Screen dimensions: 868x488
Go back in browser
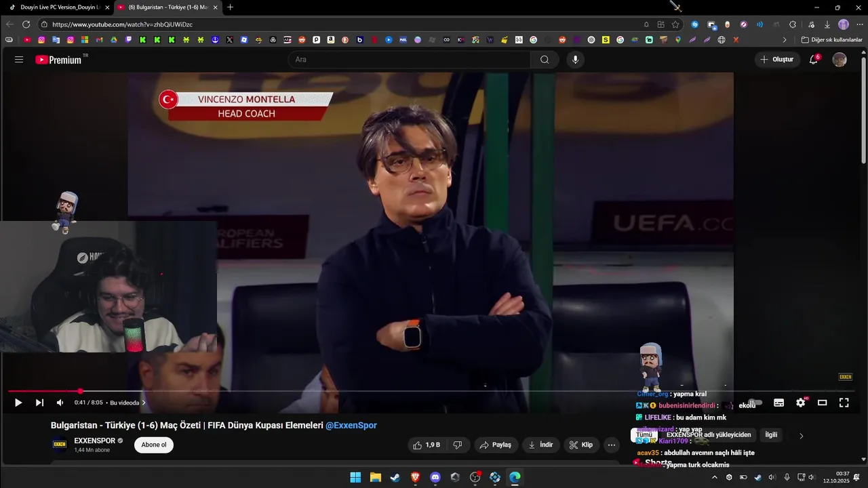click(9, 24)
